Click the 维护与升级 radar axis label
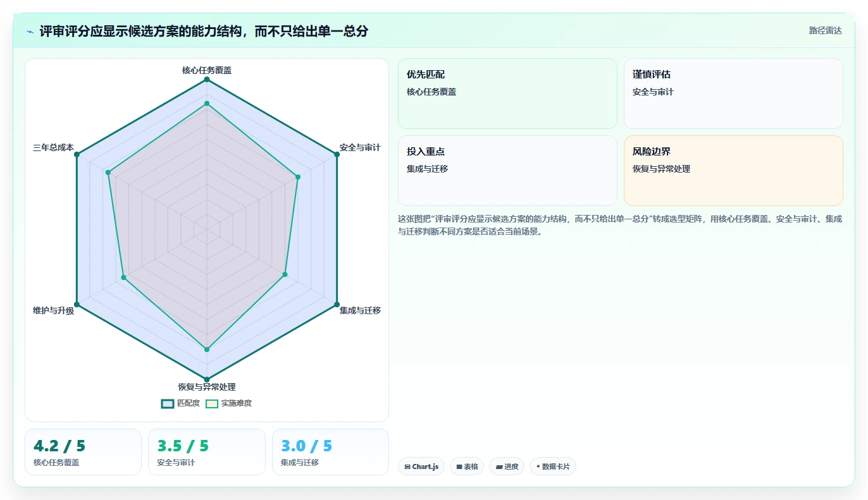The image size is (868, 500). pos(54,310)
